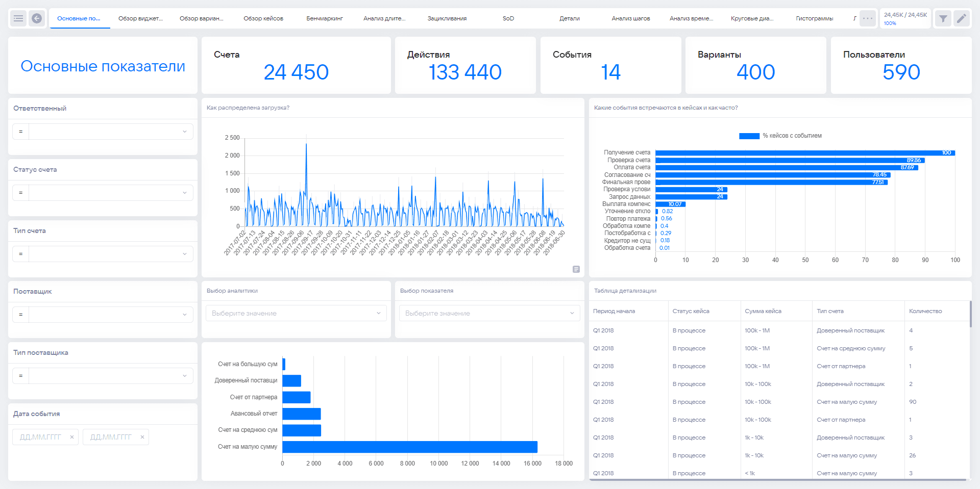Click the Оплата счета bar labeled 87.69
This screenshot has height=489, width=980.
pyautogui.click(x=787, y=167)
